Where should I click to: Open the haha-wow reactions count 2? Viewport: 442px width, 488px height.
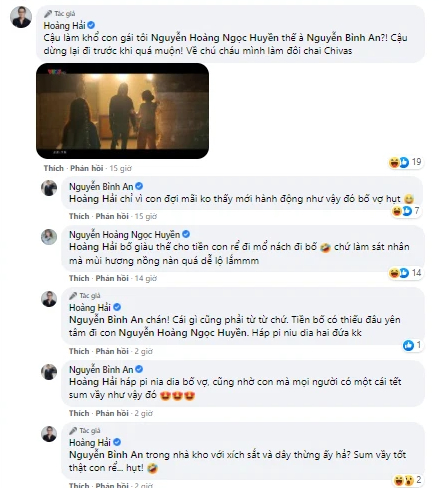point(407,480)
